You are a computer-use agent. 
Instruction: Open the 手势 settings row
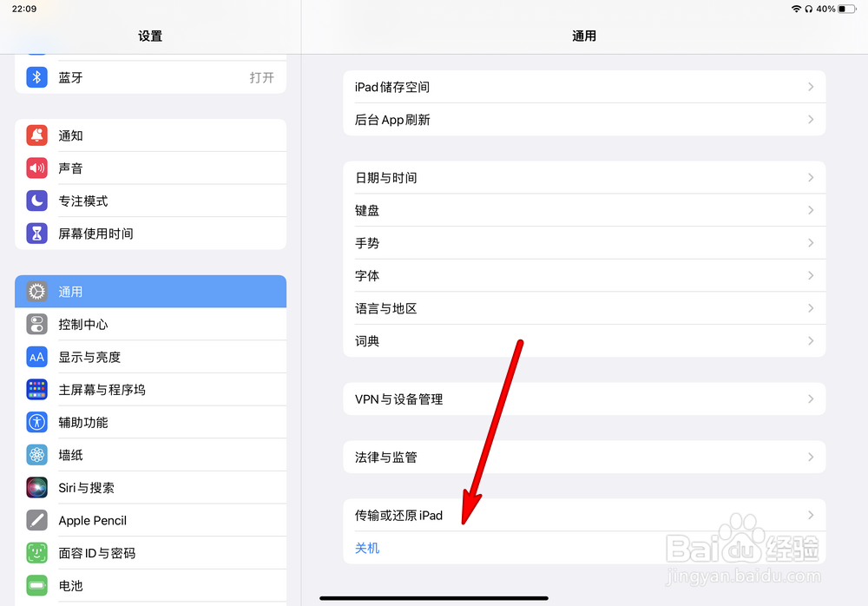(584, 242)
